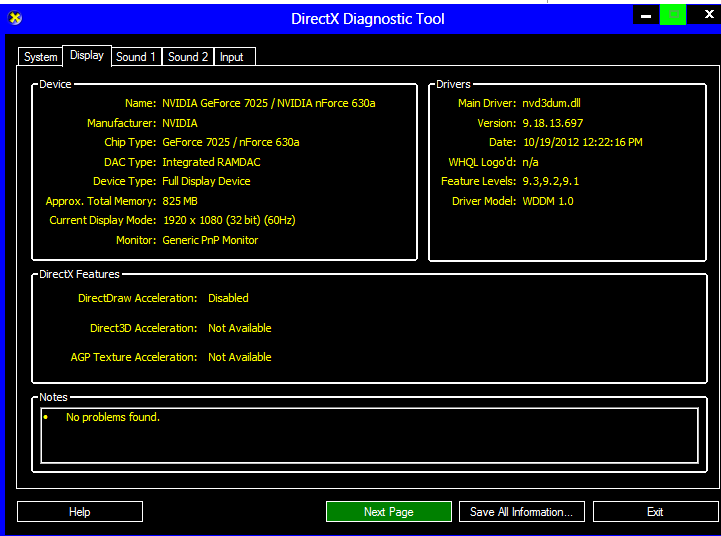Switch to the Input tab
The height and width of the screenshot is (536, 721).
(x=232, y=57)
